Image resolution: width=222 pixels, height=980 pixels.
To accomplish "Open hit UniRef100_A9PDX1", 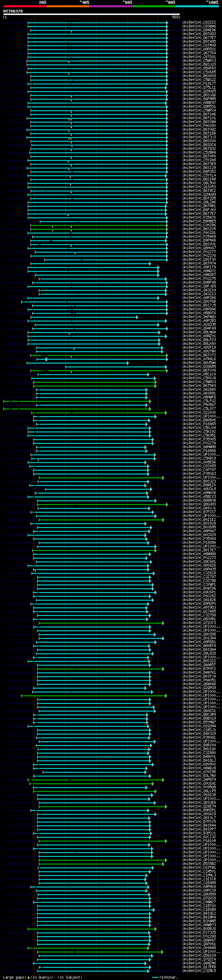I will [x=199, y=49].
